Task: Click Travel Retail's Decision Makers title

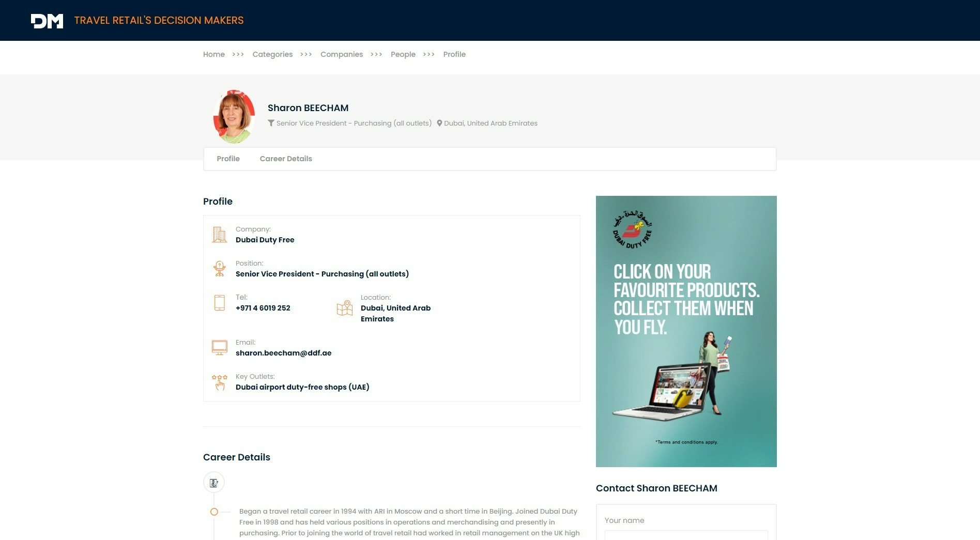Action: (159, 20)
